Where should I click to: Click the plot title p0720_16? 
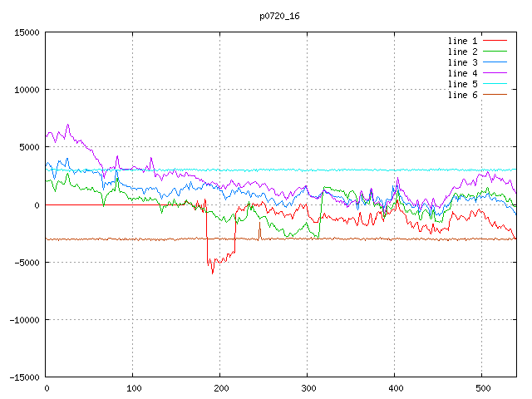(x=280, y=16)
